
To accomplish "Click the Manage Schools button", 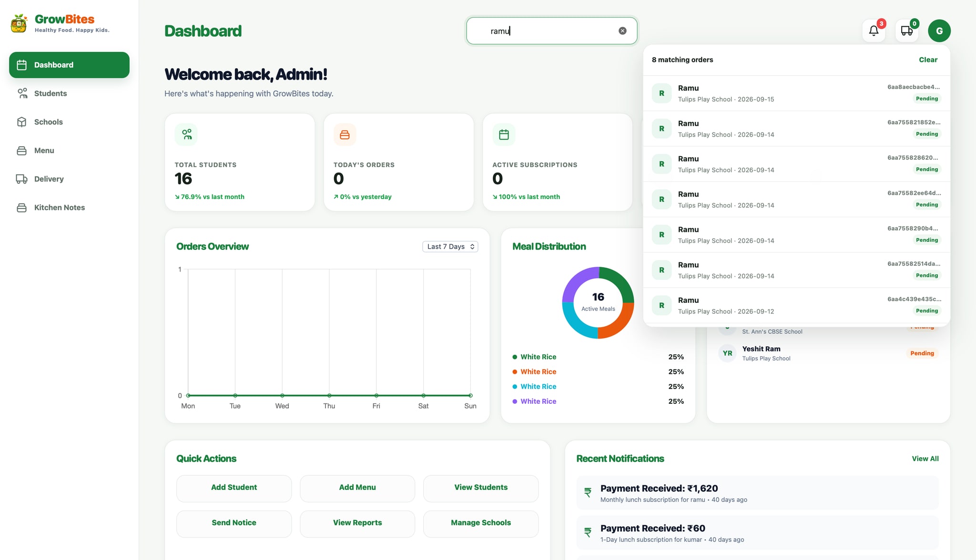I will 481,524.
